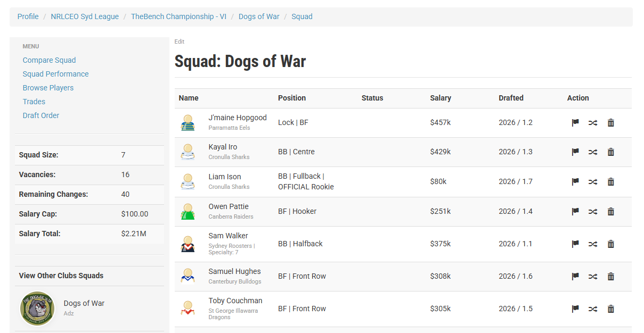Image resolution: width=644 pixels, height=333 pixels.
Task: Click shuffle icon in Owen Pattie row
Action: [x=593, y=212]
